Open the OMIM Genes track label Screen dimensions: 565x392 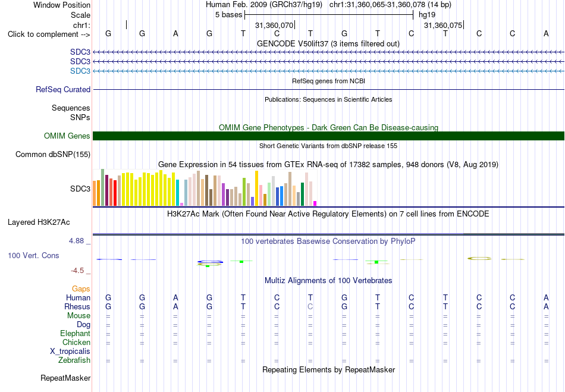(x=67, y=136)
